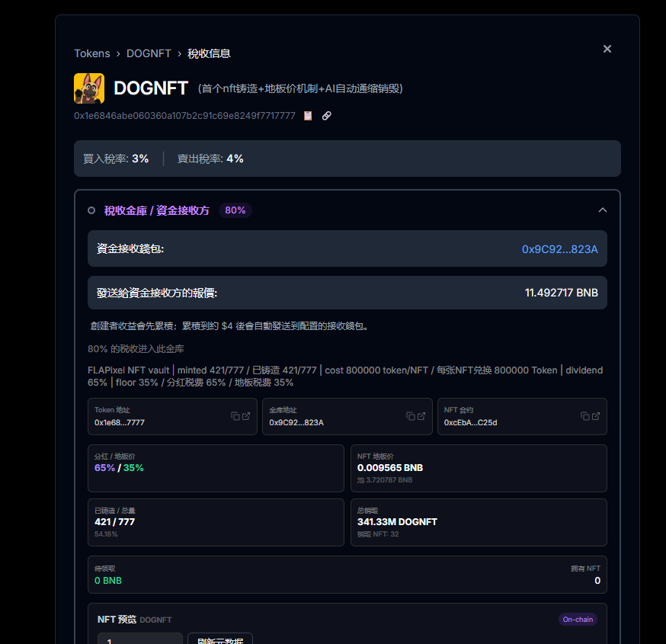Open vault address in external explorer
The width and height of the screenshot is (666, 644).
pyautogui.click(x=421, y=416)
